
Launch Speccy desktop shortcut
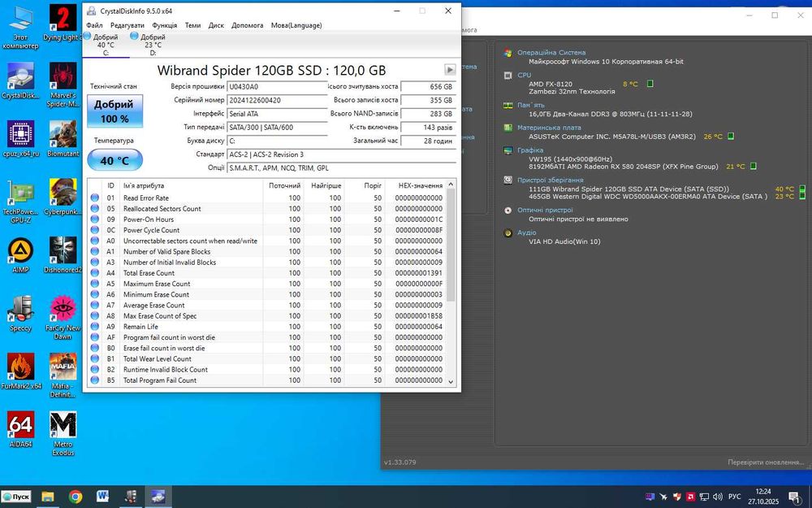(21, 314)
